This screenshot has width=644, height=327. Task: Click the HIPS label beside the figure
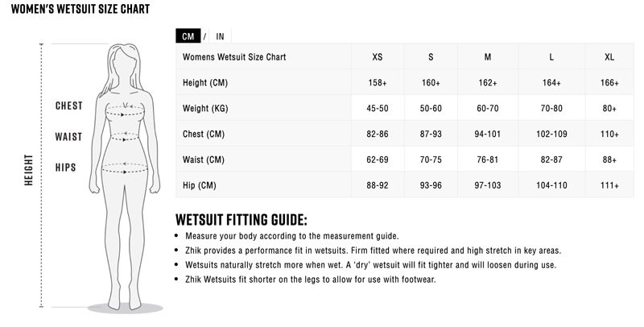point(66,168)
